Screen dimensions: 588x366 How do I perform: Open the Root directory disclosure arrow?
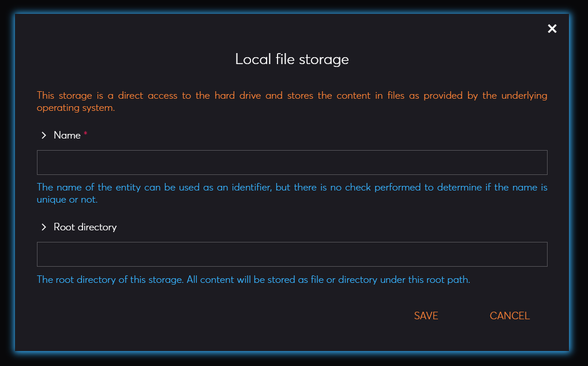pyautogui.click(x=44, y=227)
